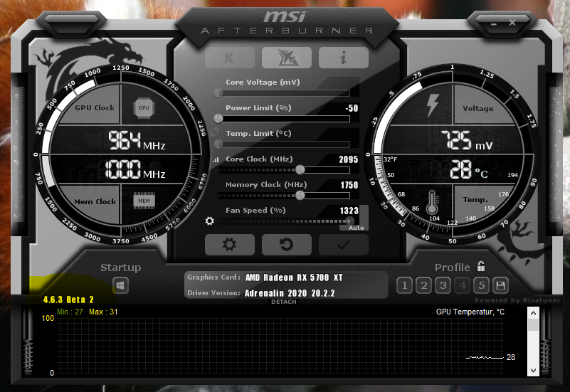Click the Temp. Limit slider handle

coord(218,144)
